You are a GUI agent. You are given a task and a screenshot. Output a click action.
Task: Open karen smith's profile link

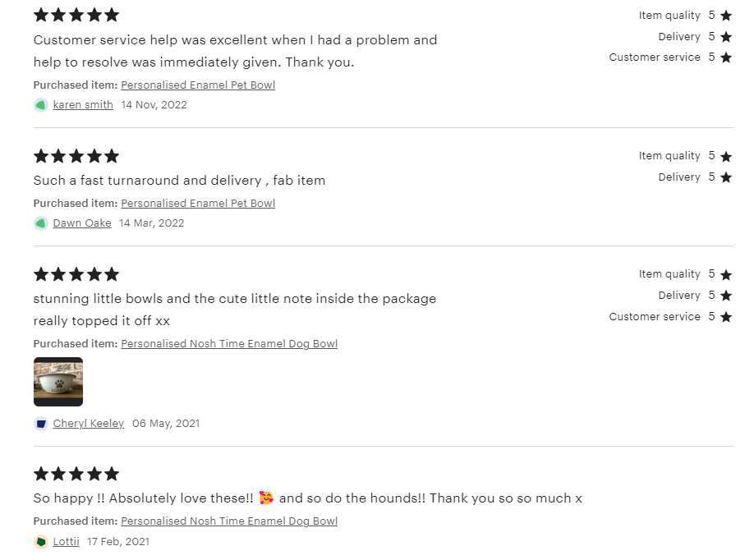[83, 105]
